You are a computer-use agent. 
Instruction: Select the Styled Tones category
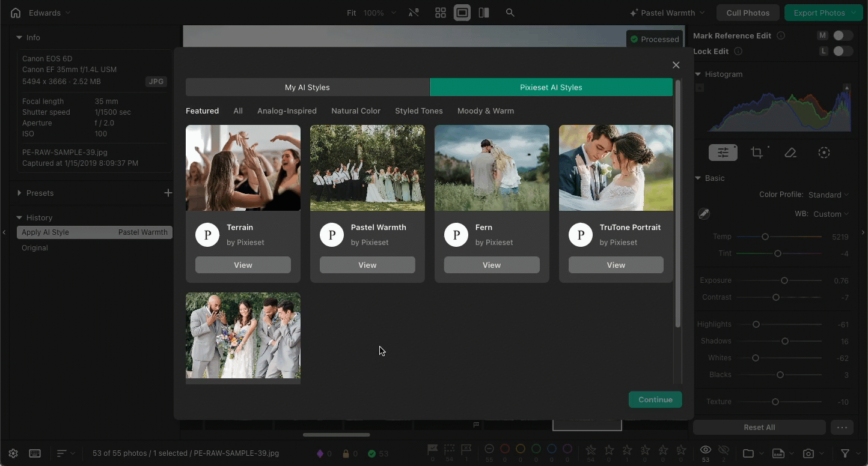point(419,111)
